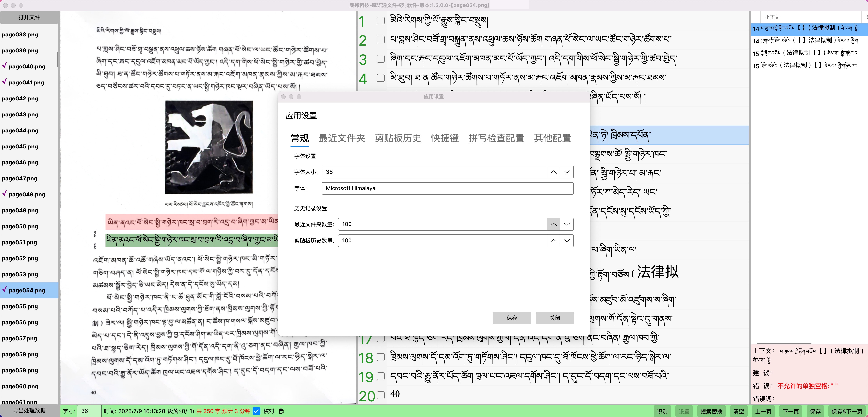Click the 字号 field in status bar
Image resolution: width=868 pixels, height=417 pixels.
tap(89, 411)
